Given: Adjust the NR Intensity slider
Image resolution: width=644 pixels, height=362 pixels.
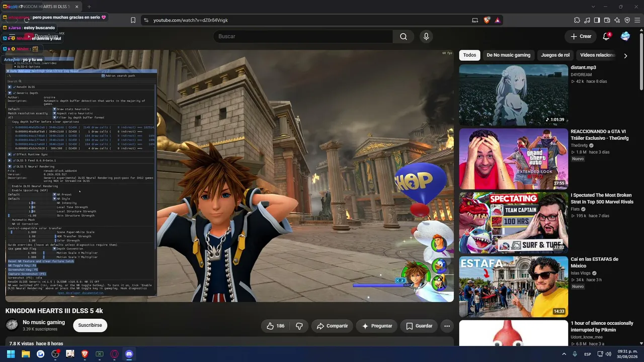Looking at the screenshot, I should point(32,203).
